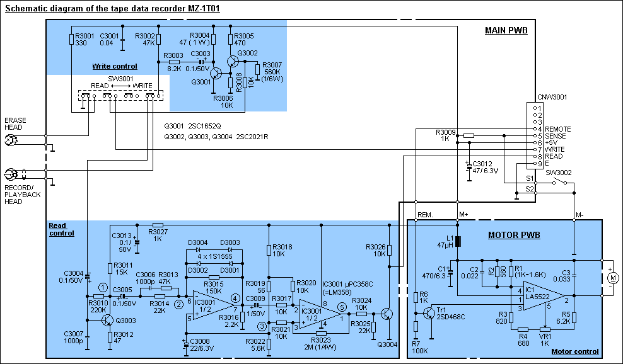Image resolution: width=623 pixels, height=364 pixels.
Task: Open the schematic title link for MZ-1T01
Action: [112, 9]
